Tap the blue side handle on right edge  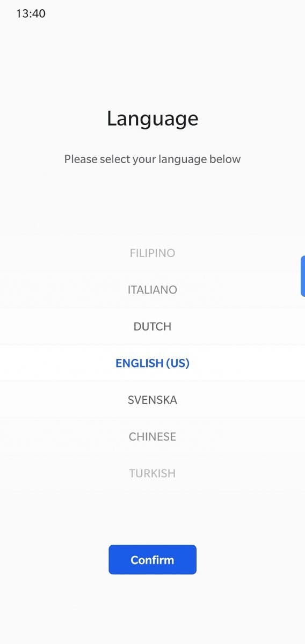tap(302, 276)
